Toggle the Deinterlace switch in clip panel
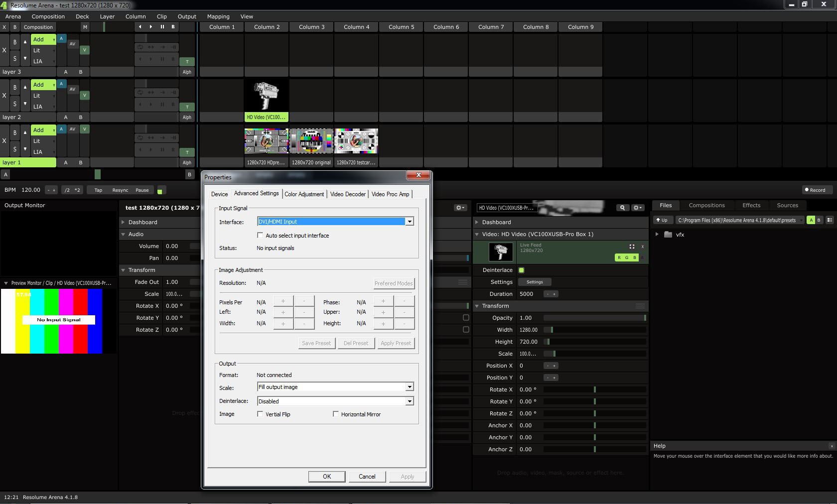The width and height of the screenshot is (837, 504). coord(521,270)
